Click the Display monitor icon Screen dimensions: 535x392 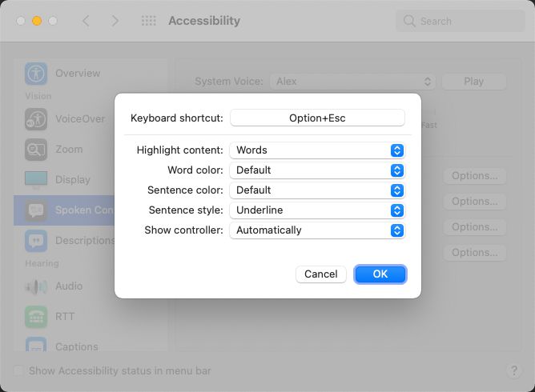point(36,179)
